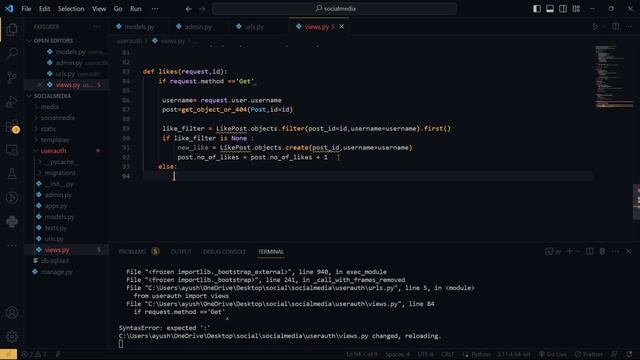Viewport: 640px width, 360px height.
Task: Select the Terminal panel tab
Action: click(x=271, y=252)
